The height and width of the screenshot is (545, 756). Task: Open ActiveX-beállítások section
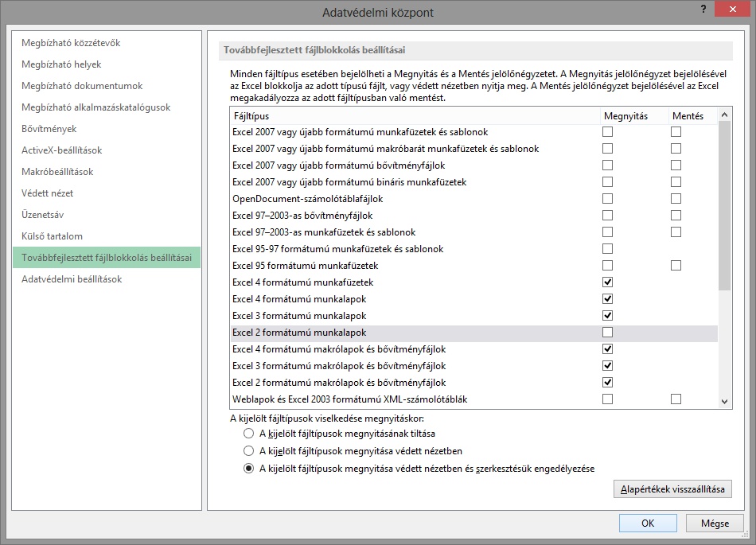coord(62,150)
